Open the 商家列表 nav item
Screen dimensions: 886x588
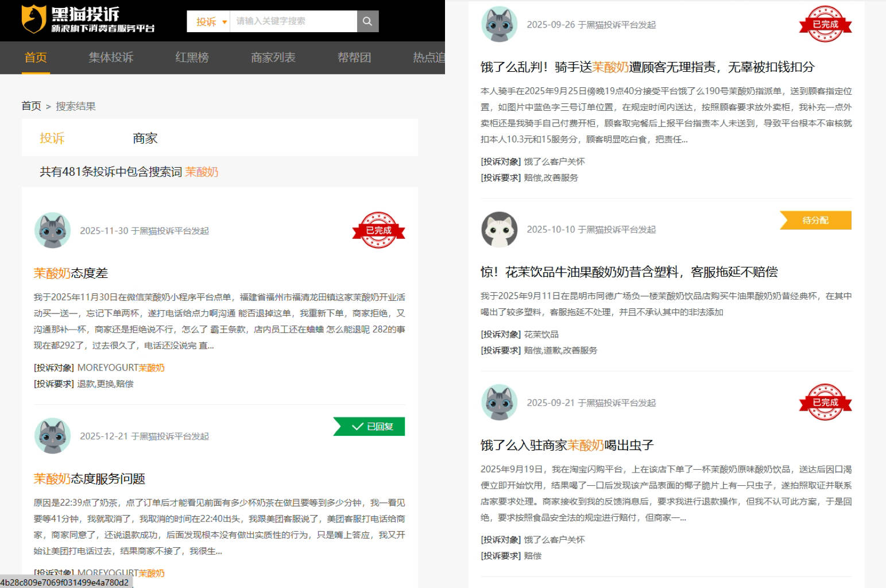pos(273,57)
